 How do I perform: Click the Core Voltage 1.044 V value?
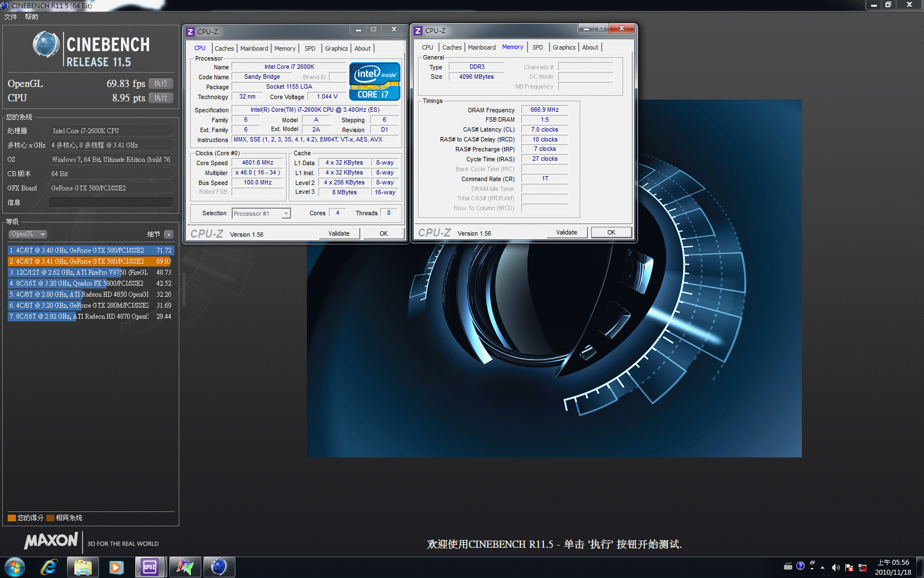click(327, 97)
